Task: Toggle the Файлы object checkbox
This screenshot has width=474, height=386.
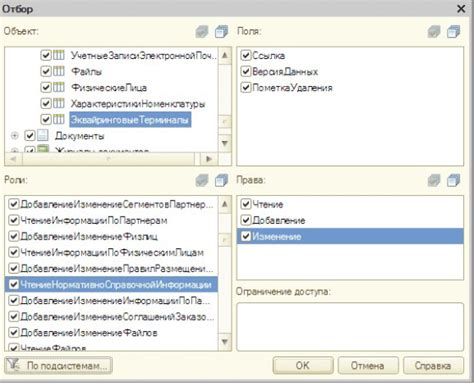Action: 46,71
